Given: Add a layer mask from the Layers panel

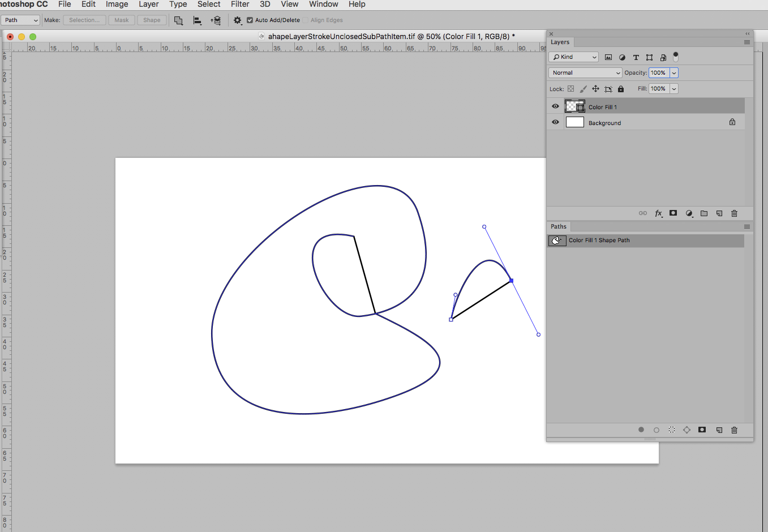Looking at the screenshot, I should point(673,213).
